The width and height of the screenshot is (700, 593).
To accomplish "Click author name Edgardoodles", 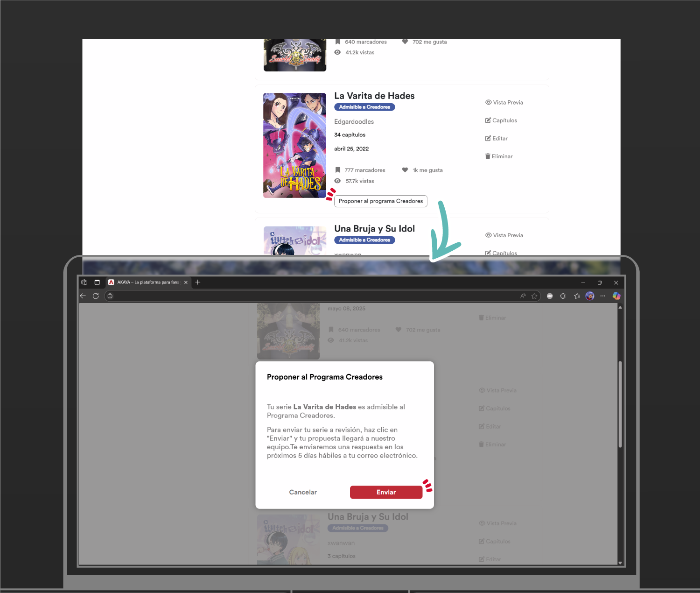I will (x=354, y=121).
